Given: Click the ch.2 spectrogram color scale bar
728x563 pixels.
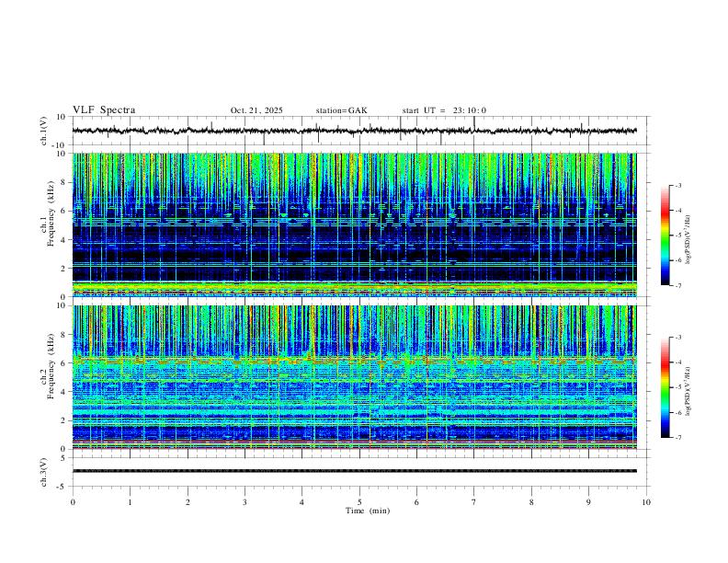Looking at the screenshot, I should pyautogui.click(x=665, y=387).
